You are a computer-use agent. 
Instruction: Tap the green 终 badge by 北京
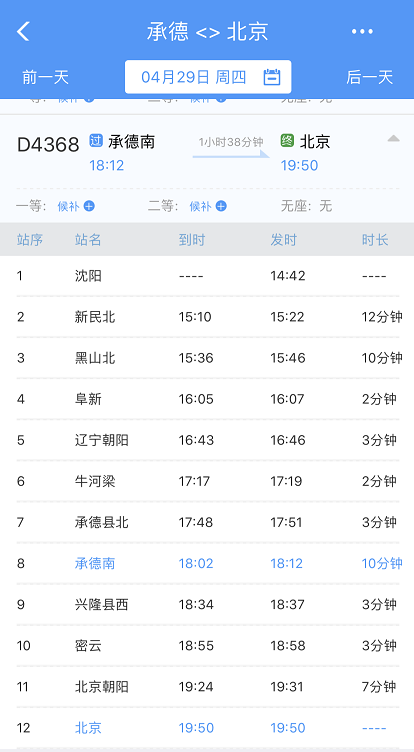(x=287, y=141)
